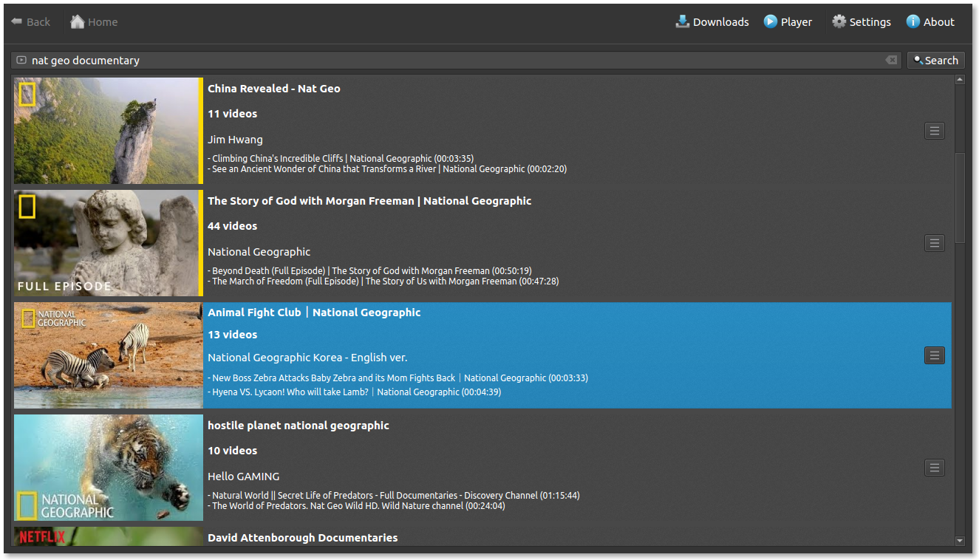Open menu for Animal Fight Club playlist
Viewport: 979px width, 560px height.
click(x=934, y=355)
